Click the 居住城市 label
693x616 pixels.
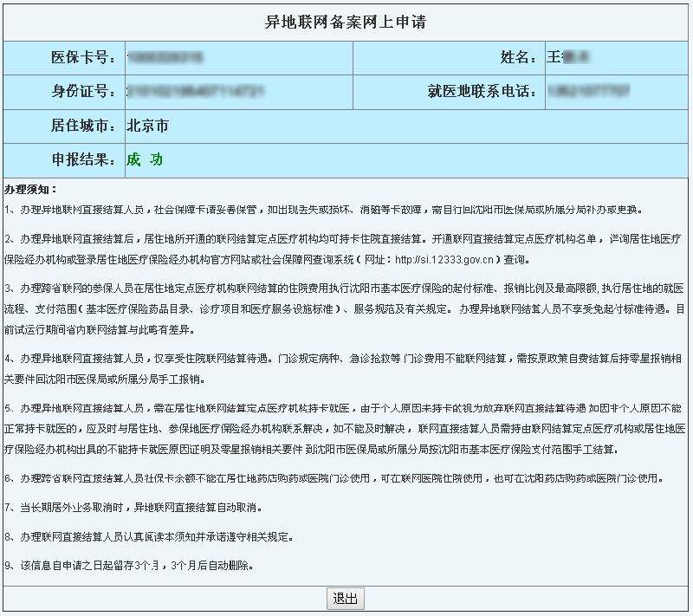84,126
